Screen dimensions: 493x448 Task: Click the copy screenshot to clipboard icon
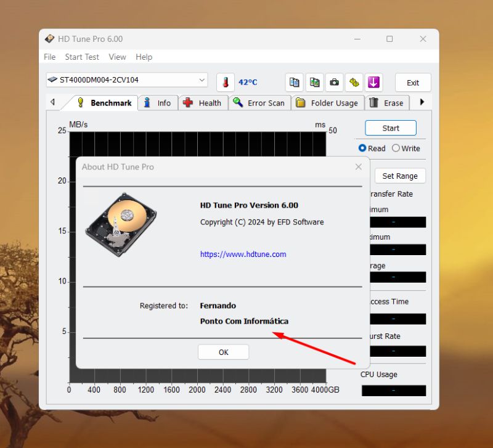tap(314, 83)
